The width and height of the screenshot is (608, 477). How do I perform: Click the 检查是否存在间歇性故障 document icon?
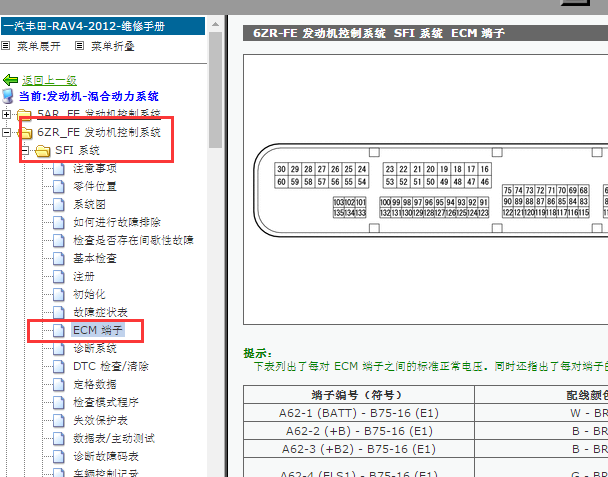click(x=59, y=241)
